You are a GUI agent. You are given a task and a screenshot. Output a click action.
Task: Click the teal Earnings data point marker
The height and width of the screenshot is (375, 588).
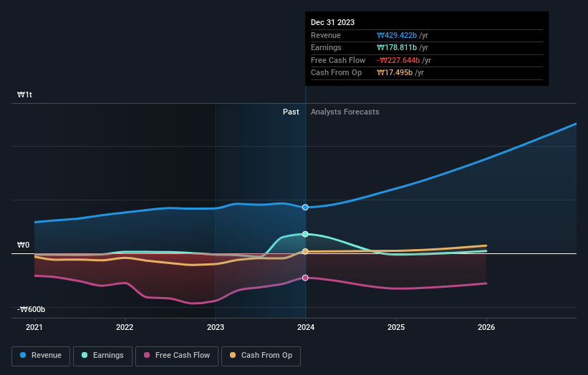pyautogui.click(x=305, y=234)
